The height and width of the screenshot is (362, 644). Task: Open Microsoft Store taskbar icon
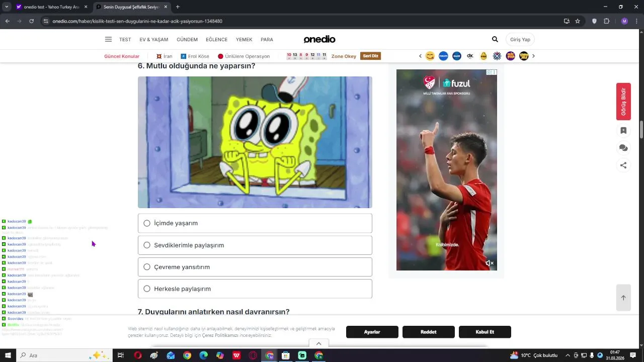[285, 355]
